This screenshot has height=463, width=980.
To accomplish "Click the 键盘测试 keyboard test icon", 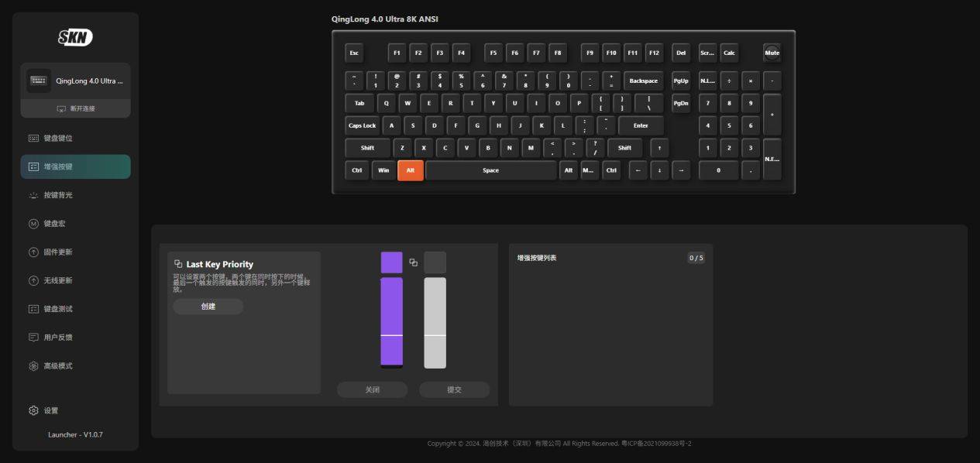I will click(x=33, y=309).
